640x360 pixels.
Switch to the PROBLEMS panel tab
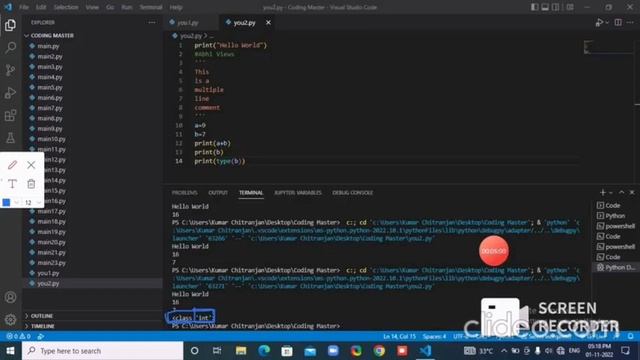click(184, 193)
